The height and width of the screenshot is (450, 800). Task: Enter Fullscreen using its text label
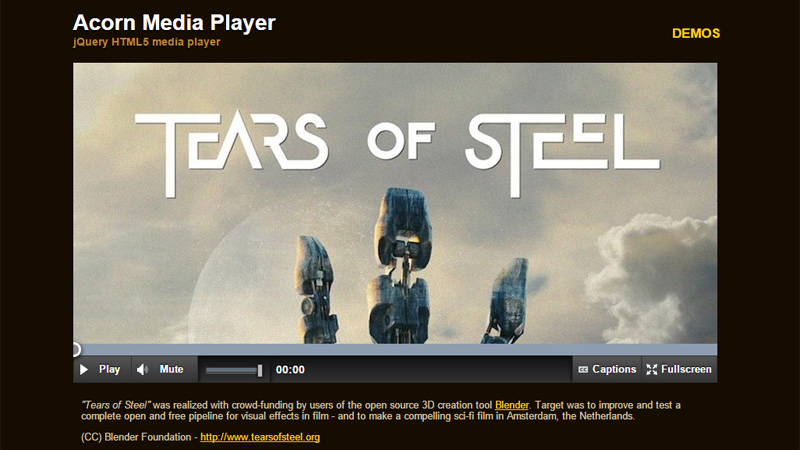click(686, 369)
